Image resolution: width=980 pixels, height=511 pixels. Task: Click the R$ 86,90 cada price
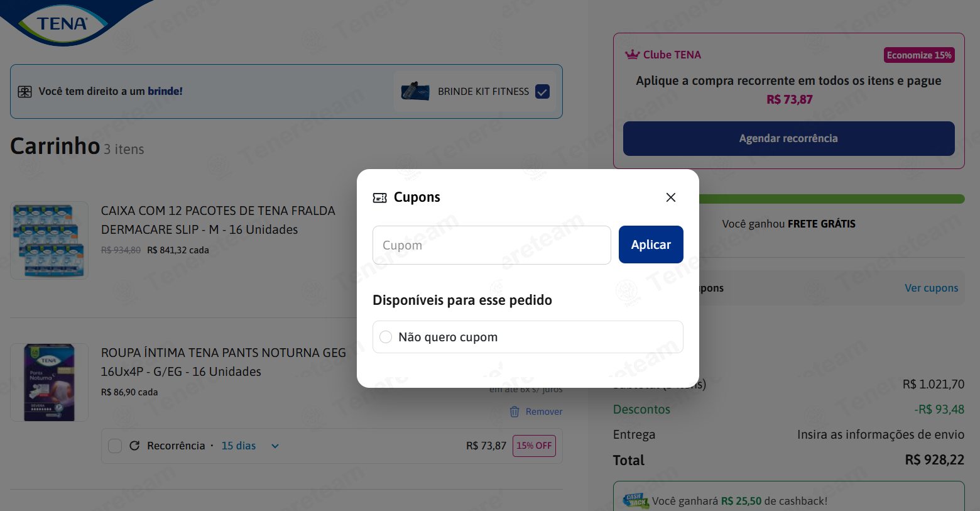[x=129, y=392]
